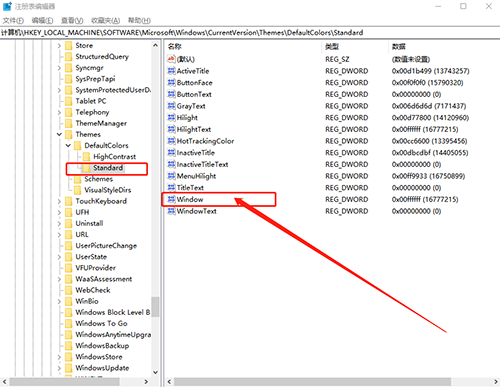Click the Registry Editor title bar icon
The width and height of the screenshot is (500, 387).
tap(7, 6)
